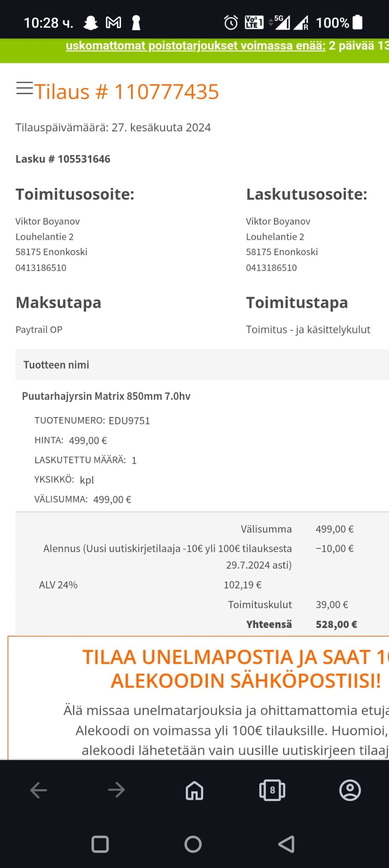This screenshot has height=868, width=389.
Task: Select the order number heading Tilaus # 110777435
Action: point(126,92)
